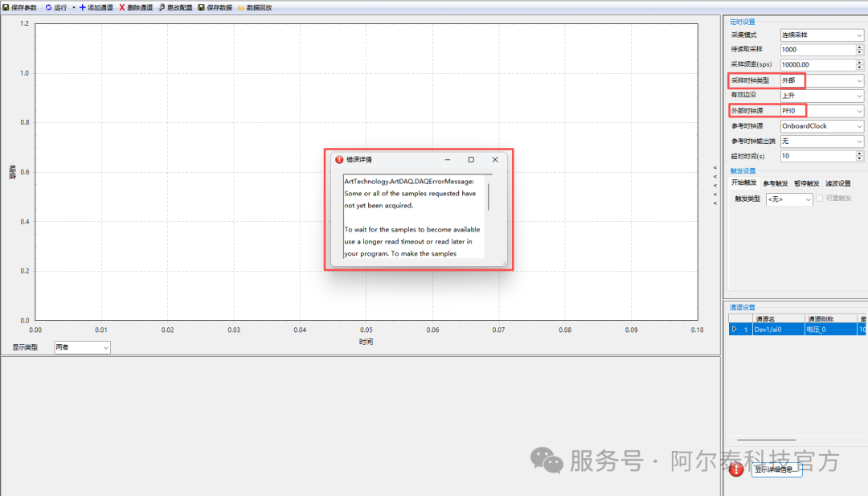Screen dimensions: 868x496
Task: Click the 保存参数 save icon
Action: pos(5,7)
